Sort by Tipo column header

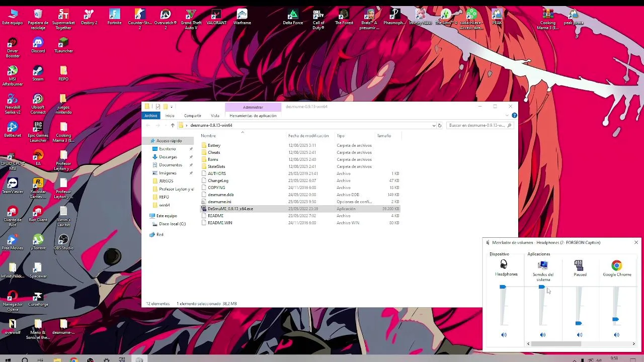(x=341, y=136)
